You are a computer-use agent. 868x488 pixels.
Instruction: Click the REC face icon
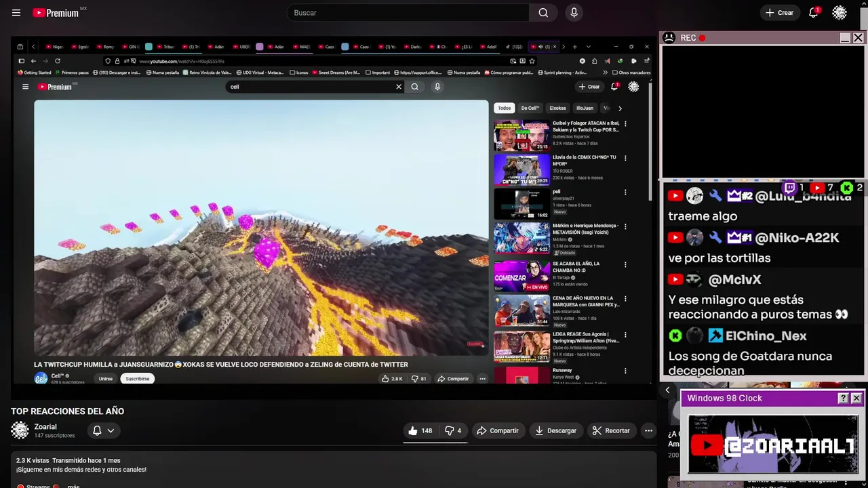669,38
